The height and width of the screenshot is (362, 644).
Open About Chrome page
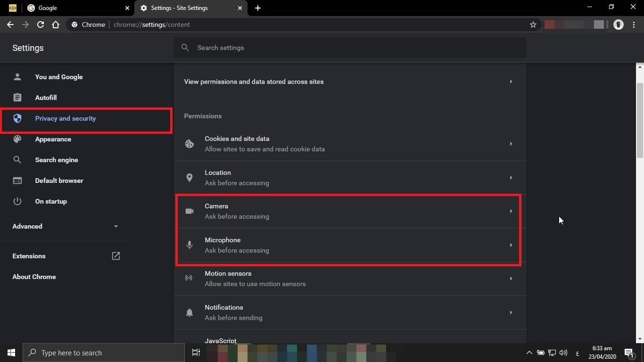[34, 277]
